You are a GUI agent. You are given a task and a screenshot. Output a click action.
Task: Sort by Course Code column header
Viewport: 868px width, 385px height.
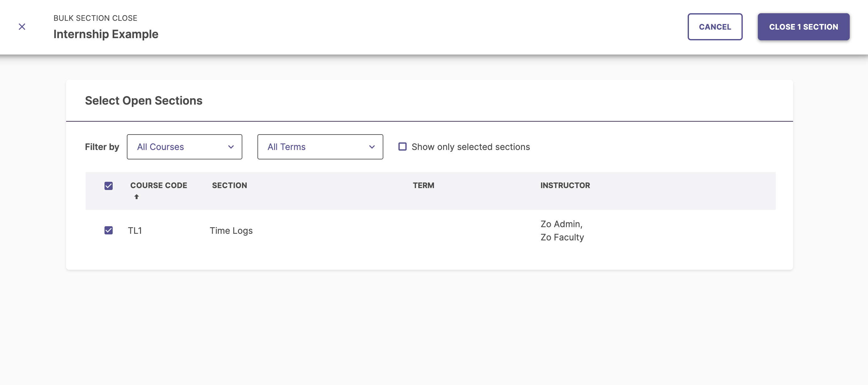click(x=159, y=185)
